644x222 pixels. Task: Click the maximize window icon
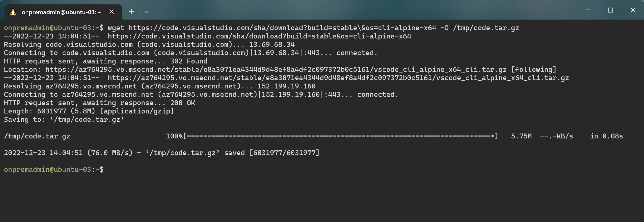click(610, 10)
